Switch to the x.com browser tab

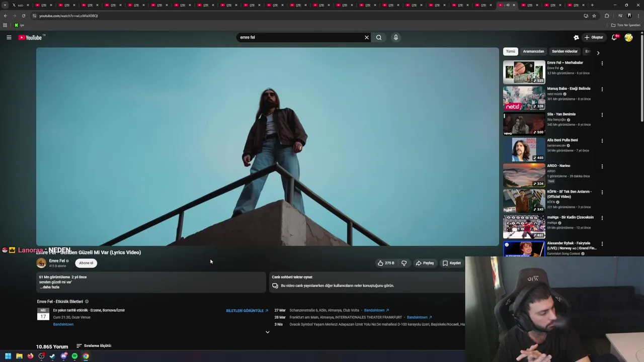pyautogui.click(x=20, y=5)
